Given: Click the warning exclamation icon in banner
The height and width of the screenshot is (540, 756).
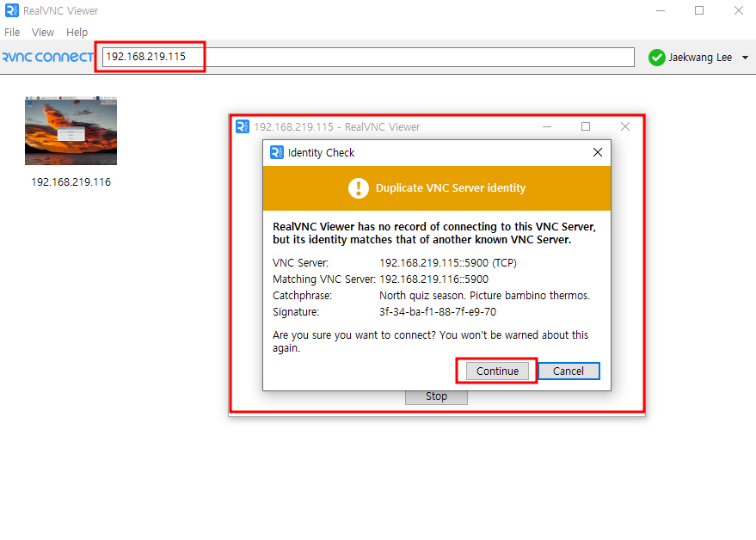Looking at the screenshot, I should point(359,188).
